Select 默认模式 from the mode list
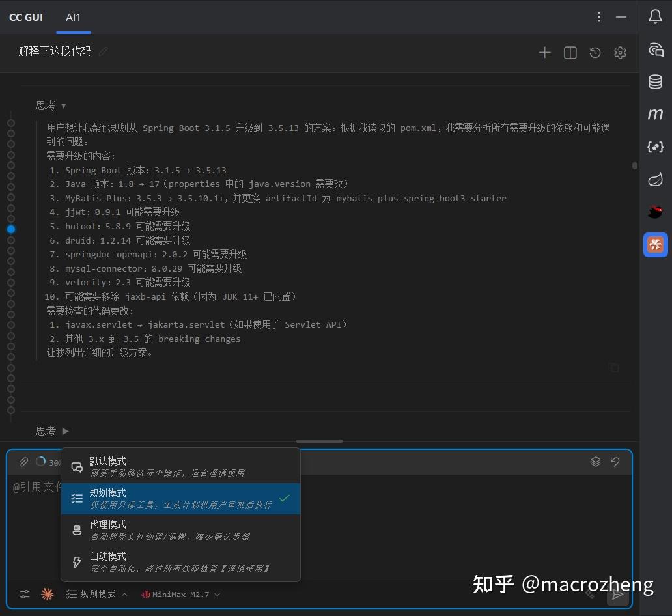This screenshot has width=672, height=616. click(180, 466)
